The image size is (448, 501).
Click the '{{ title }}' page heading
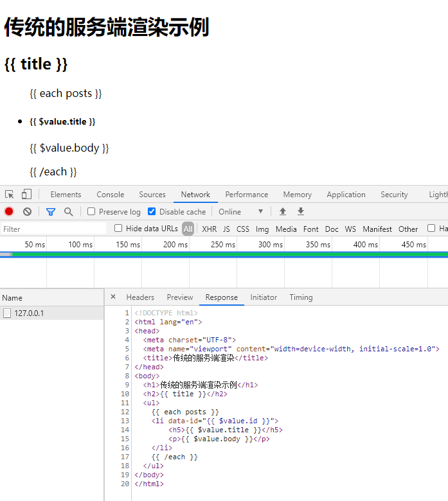36,64
